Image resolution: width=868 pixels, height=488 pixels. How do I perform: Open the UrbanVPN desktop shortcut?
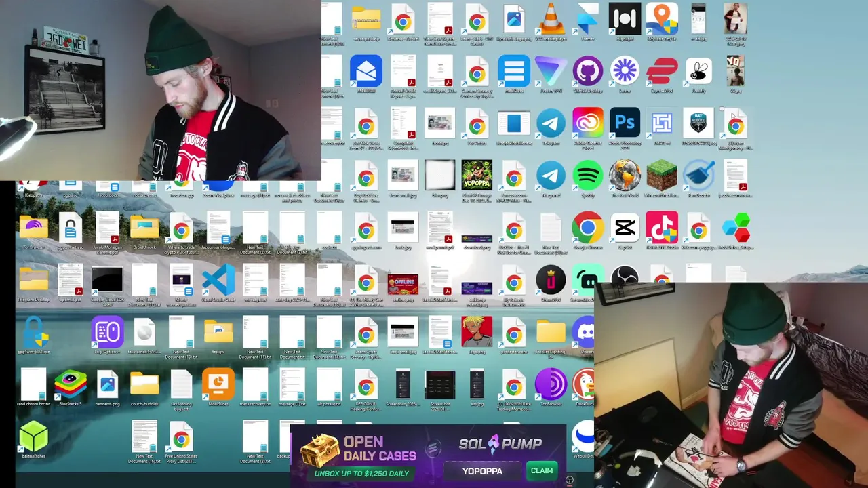pyautogui.click(x=551, y=281)
